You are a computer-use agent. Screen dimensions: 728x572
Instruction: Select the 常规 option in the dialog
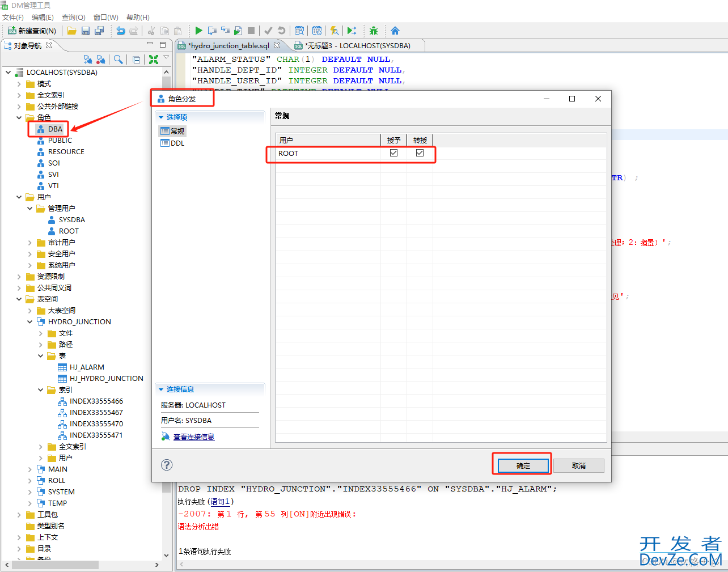pos(172,131)
